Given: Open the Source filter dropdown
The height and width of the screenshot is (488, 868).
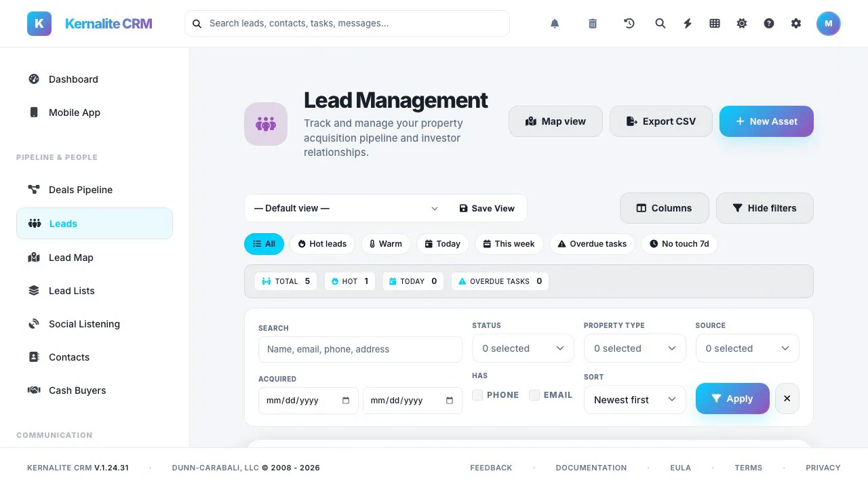Looking at the screenshot, I should click(747, 348).
